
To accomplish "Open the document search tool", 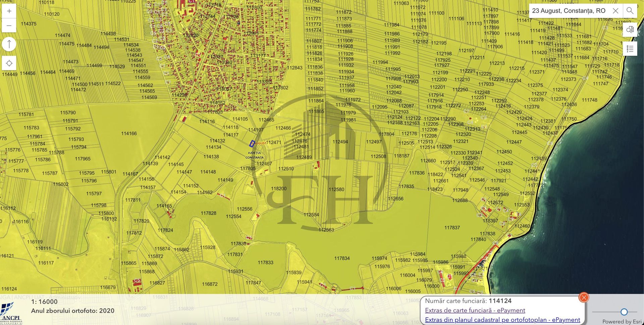I will coord(630,29).
